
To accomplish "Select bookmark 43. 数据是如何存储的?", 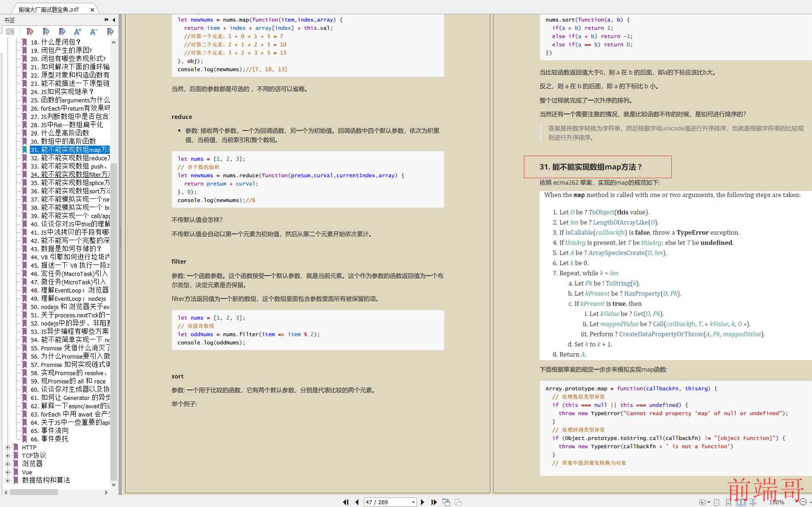I will point(66,248).
